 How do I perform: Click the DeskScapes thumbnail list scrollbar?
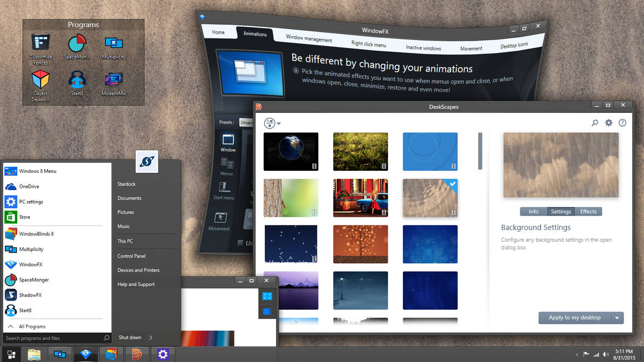[480, 151]
